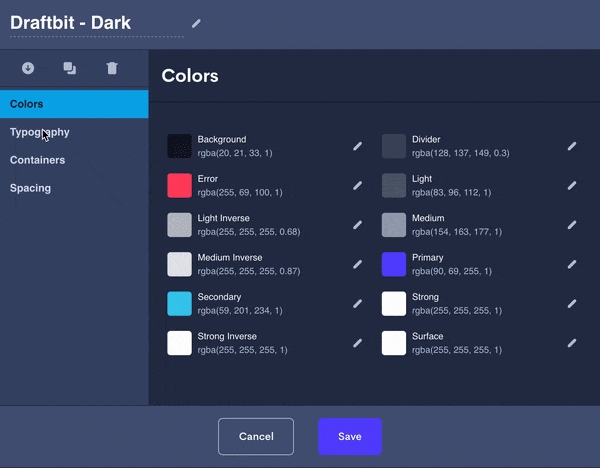600x468 pixels.
Task: Click the trash delete theme icon
Action: 112,68
